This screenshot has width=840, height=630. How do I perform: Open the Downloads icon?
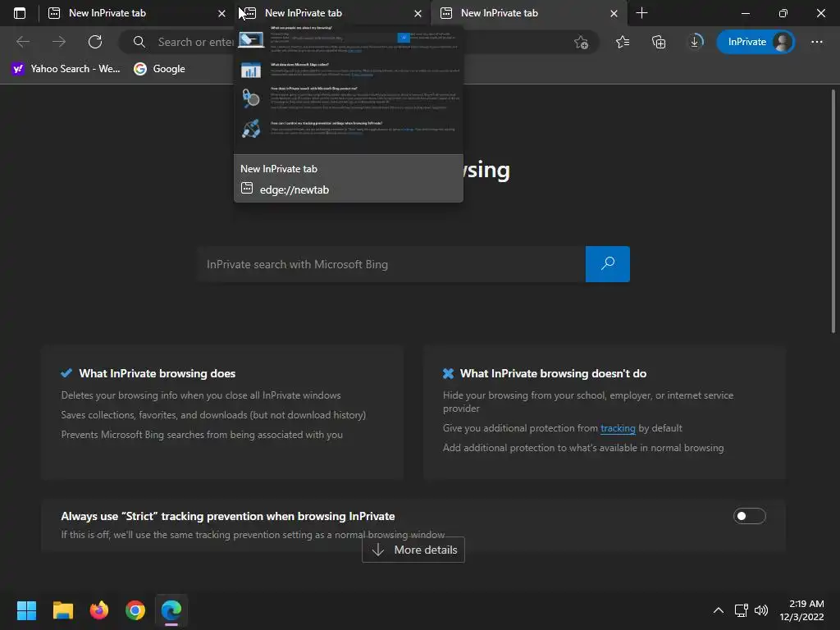pyautogui.click(x=695, y=42)
